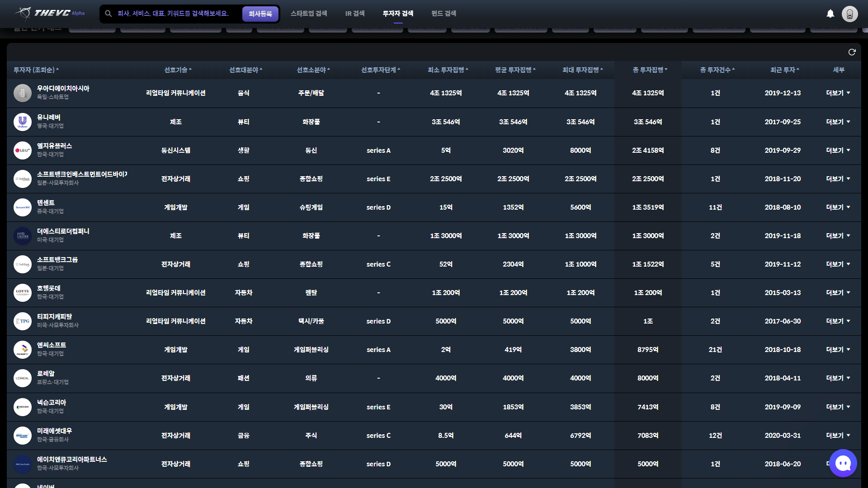This screenshot has width=868, height=488.
Task: Click the 미래에셋대우 logo icon
Action: [23, 436]
